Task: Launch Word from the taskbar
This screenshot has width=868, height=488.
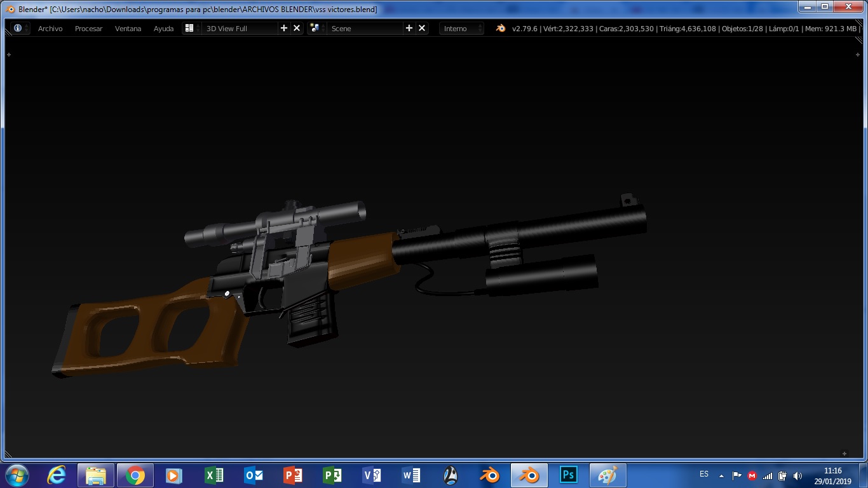Action: (x=410, y=475)
